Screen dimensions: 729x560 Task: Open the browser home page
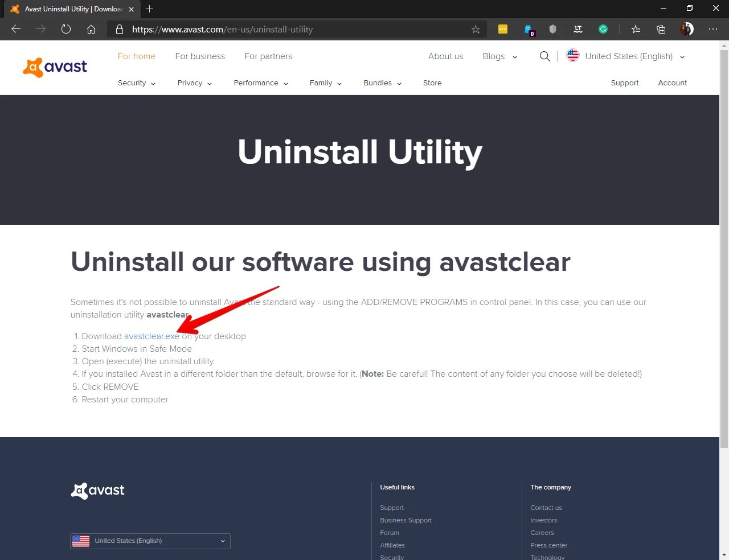coord(91,29)
